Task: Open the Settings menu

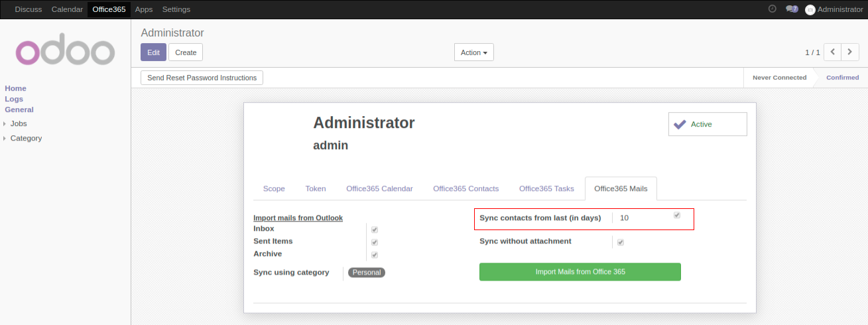Action: coord(176,9)
